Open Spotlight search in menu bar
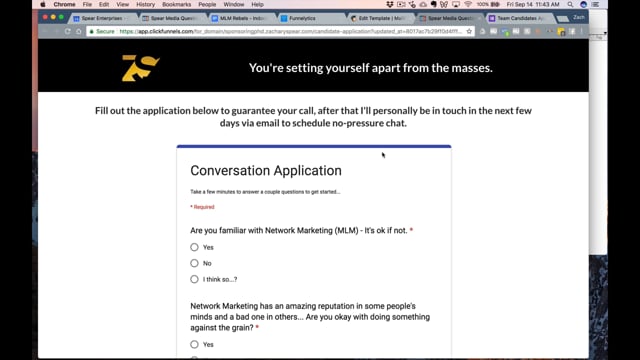Screen dimensions: 640x360 click(570, 4)
